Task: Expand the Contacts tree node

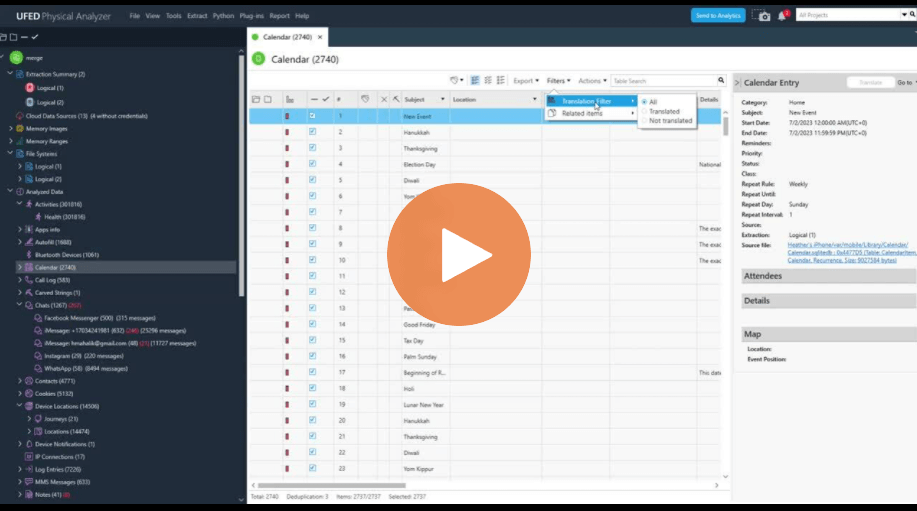Action: pos(20,381)
